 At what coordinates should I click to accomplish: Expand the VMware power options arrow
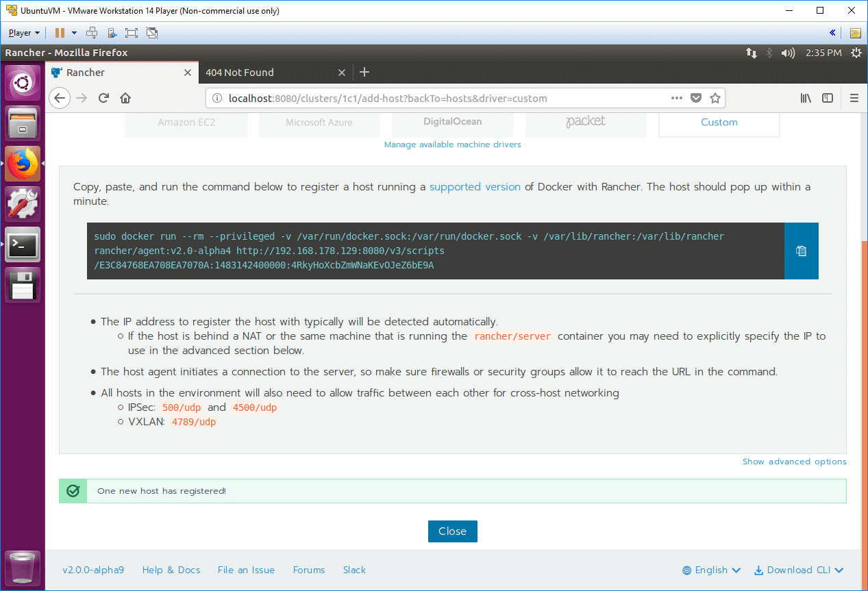[74, 32]
